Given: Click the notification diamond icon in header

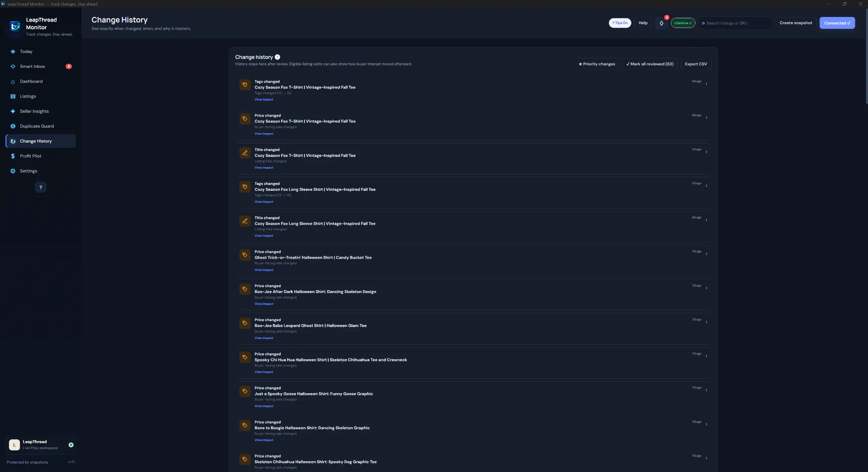Looking at the screenshot, I should 661,23.
